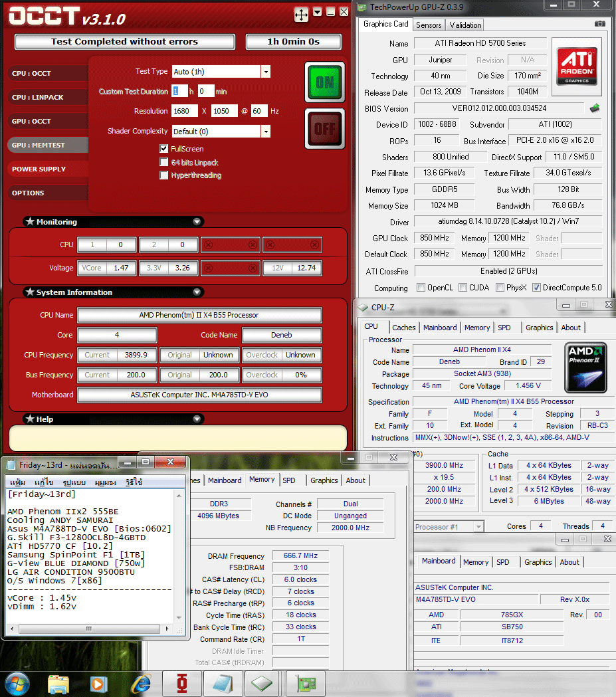Open Windows Media Player taskbar icon
The image size is (616, 697).
click(98, 684)
